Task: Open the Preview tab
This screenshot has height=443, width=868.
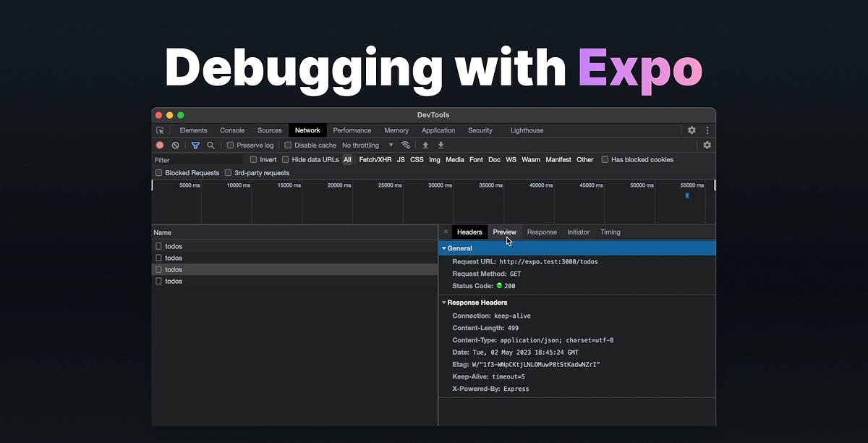Action: click(504, 232)
